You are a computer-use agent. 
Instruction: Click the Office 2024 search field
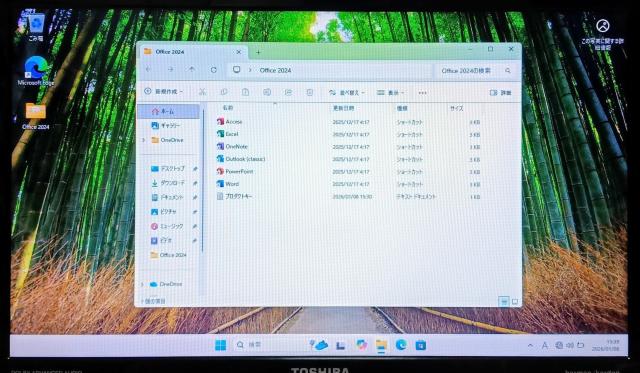(476, 71)
